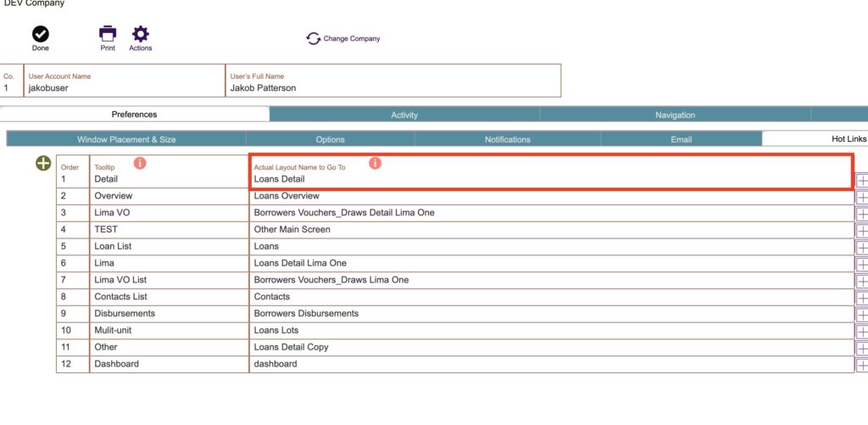Click Borrowers Vouchers_Draws Detail Lima One cell
This screenshot has height=425, width=868.
click(551, 213)
